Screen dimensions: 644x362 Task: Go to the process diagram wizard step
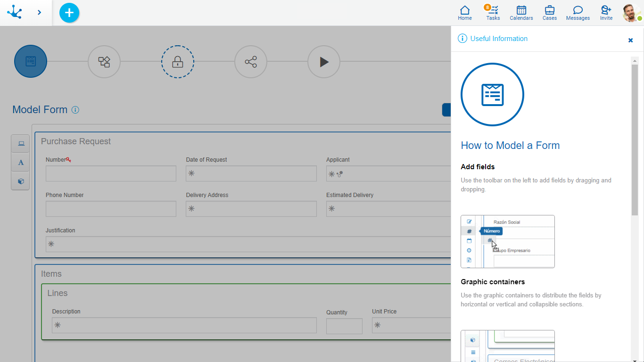click(x=104, y=62)
